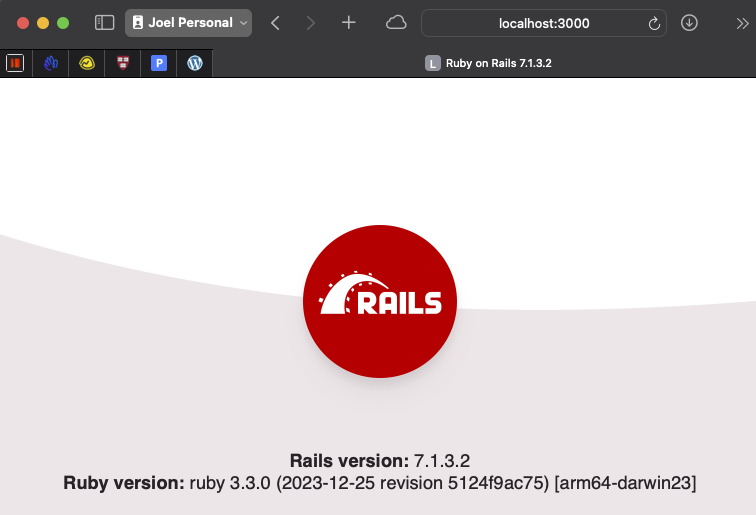Open the red pinned tab with orange bars
The height and width of the screenshot is (515, 756).
point(15,63)
